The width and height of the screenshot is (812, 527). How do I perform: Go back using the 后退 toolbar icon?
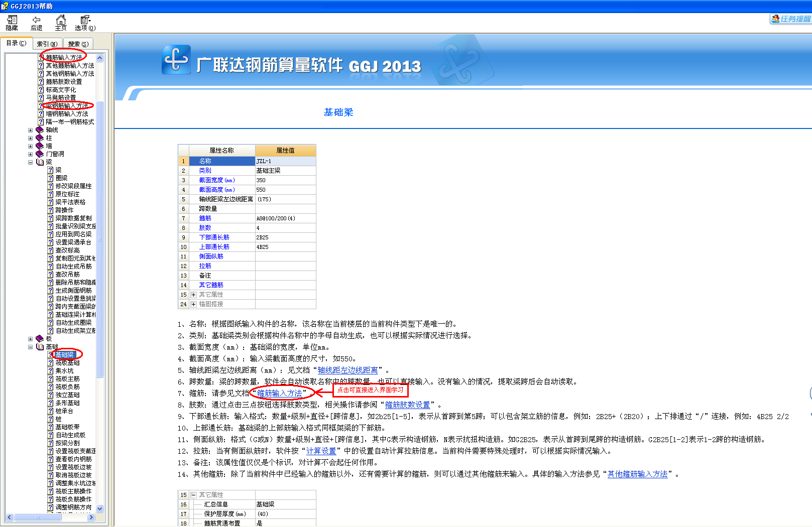pos(36,23)
